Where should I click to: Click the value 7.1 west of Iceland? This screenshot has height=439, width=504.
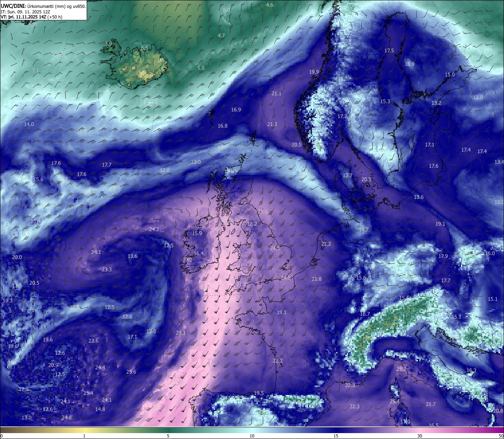coord(35,70)
